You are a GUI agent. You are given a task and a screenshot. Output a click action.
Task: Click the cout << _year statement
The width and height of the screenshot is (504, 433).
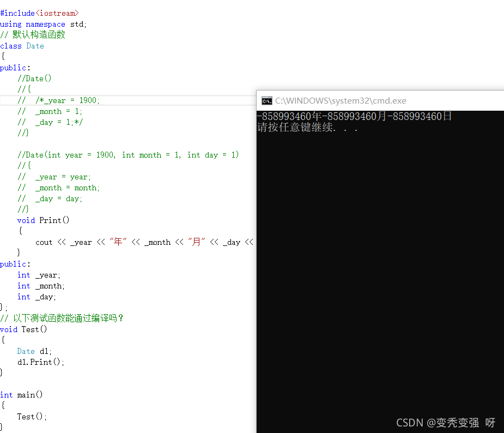click(x=144, y=242)
